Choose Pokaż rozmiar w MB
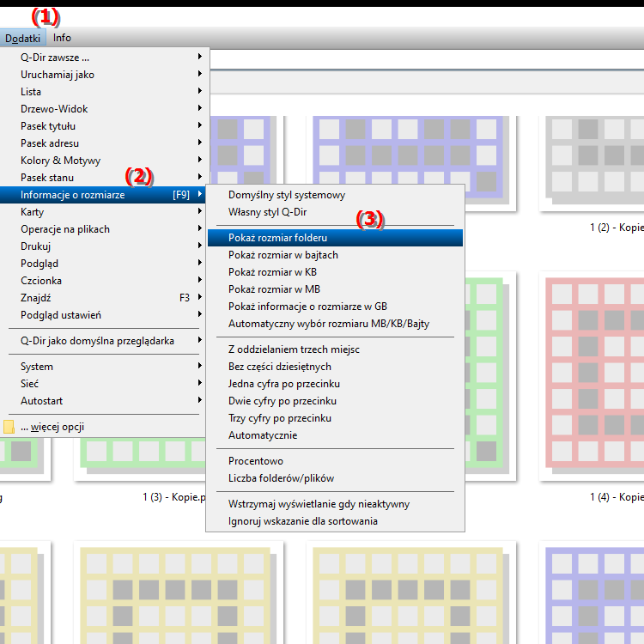This screenshot has width=644, height=644. pyautogui.click(x=335, y=289)
